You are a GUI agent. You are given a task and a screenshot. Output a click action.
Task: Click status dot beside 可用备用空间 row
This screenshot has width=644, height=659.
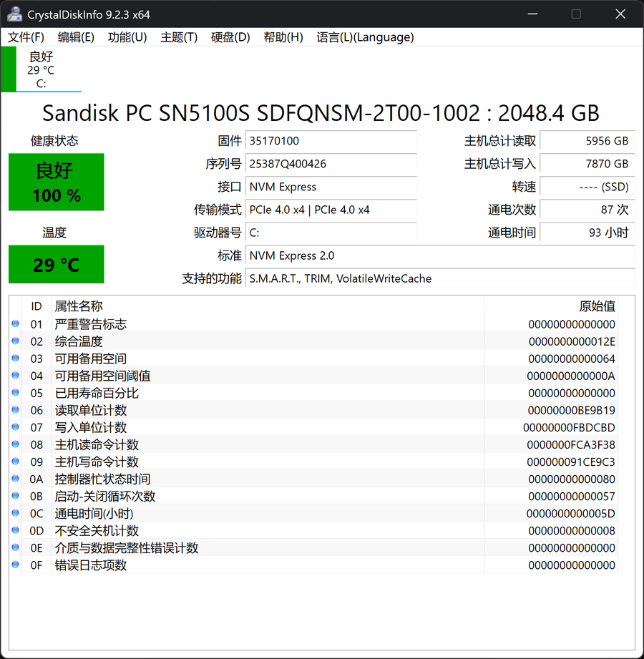(16, 358)
